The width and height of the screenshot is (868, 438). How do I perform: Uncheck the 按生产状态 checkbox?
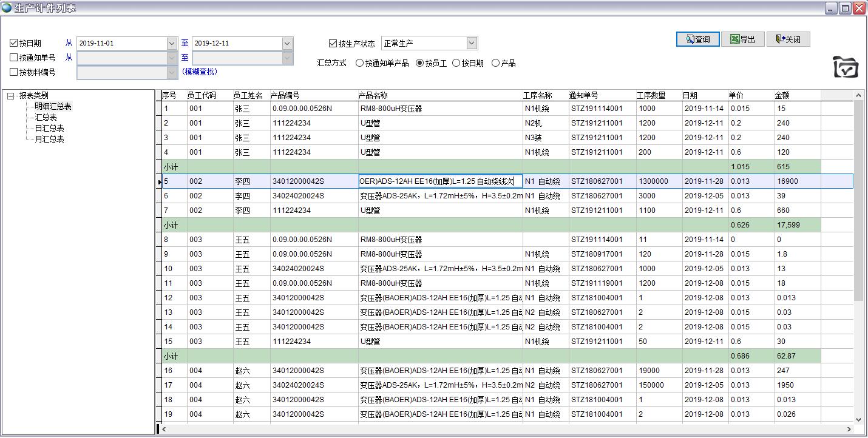tap(333, 43)
